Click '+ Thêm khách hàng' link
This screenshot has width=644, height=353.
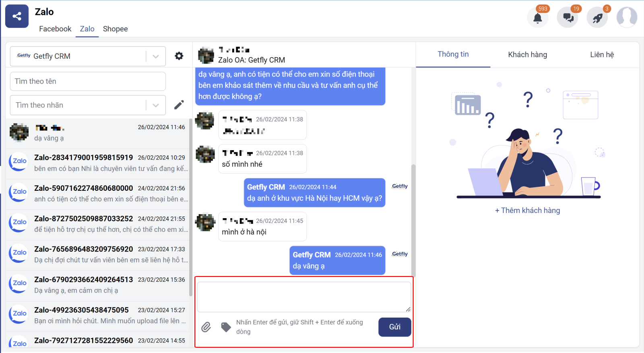[527, 211]
